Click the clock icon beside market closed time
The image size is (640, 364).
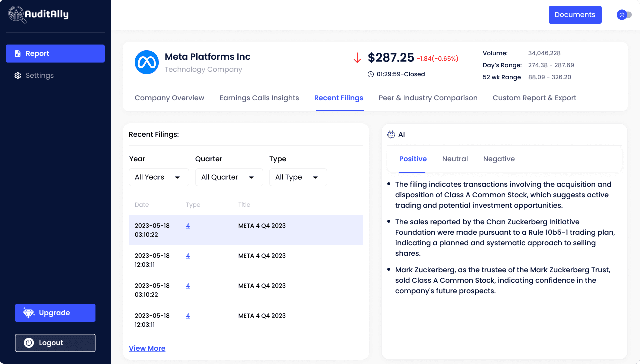coord(371,74)
